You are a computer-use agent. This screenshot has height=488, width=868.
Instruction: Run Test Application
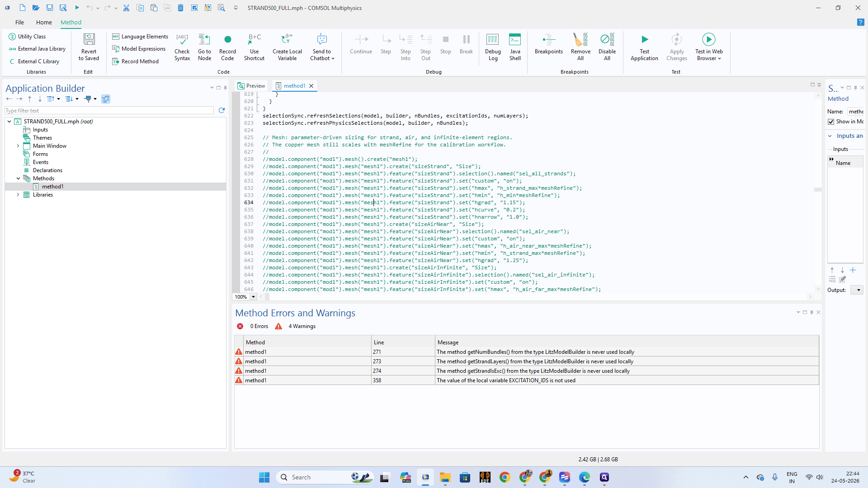click(x=644, y=47)
